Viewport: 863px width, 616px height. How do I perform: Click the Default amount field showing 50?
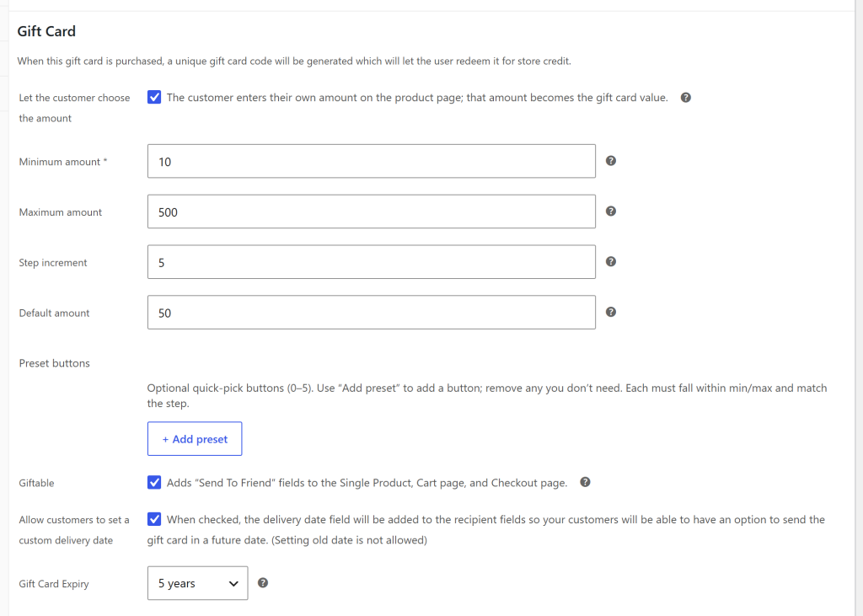click(372, 312)
